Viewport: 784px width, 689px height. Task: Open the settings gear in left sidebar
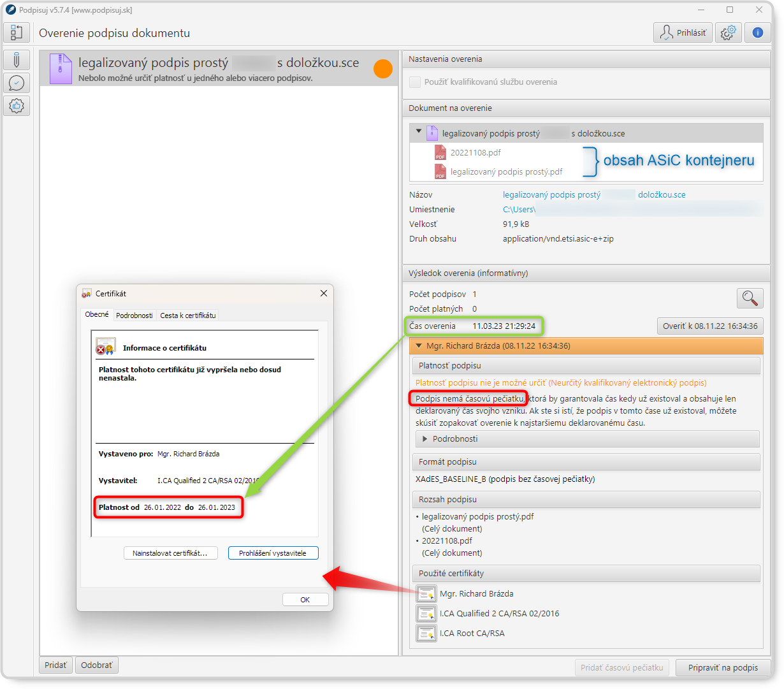point(17,106)
